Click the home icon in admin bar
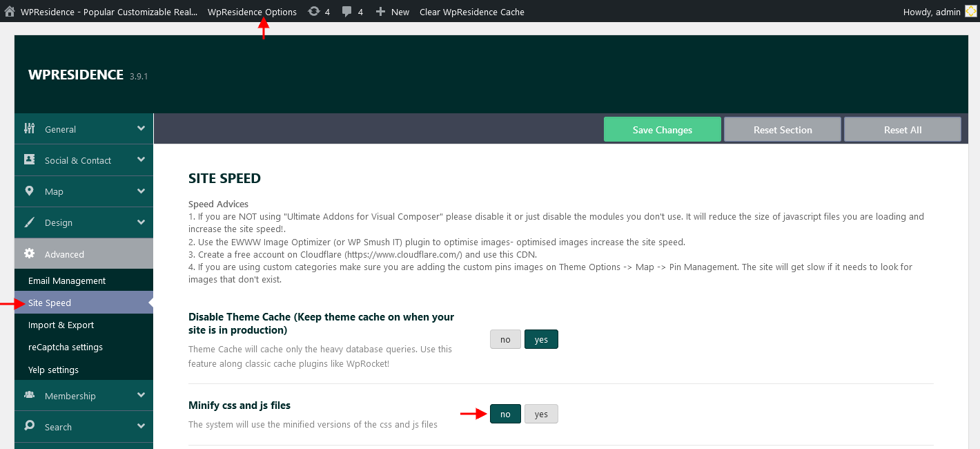 [x=10, y=12]
